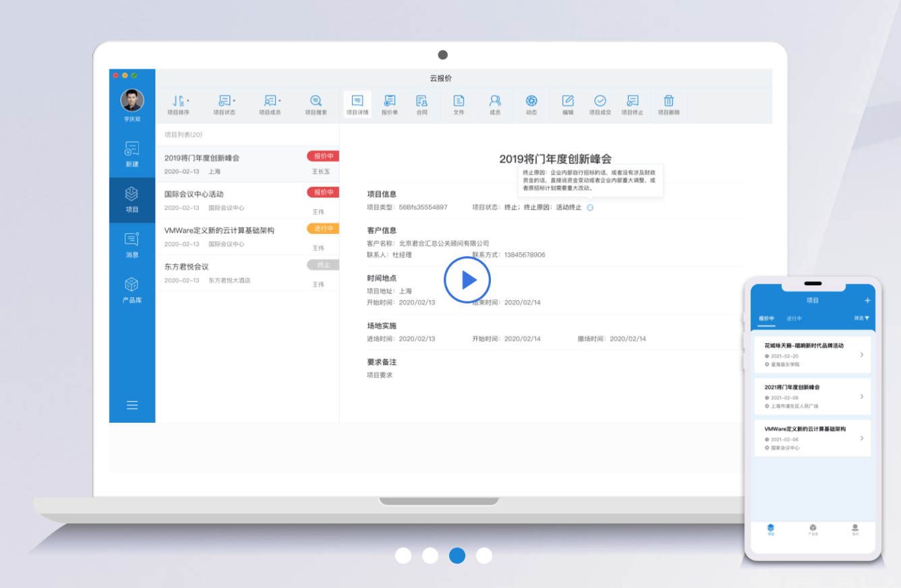Expand chevron on 2021将门年度创新峰会 card
This screenshot has width=901, height=588.
pos(862,396)
